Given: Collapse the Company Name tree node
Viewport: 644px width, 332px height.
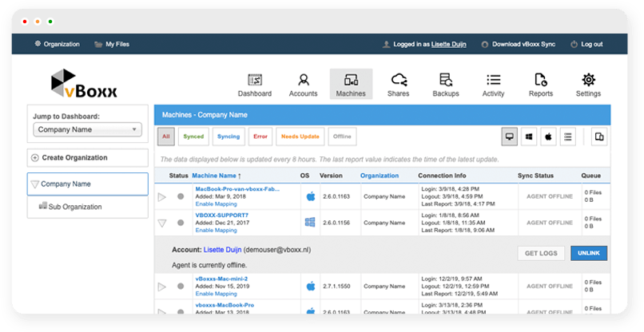Looking at the screenshot, I should 34,184.
